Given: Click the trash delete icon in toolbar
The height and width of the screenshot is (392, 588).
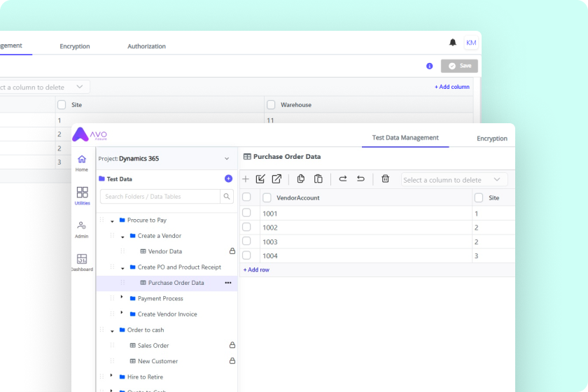Looking at the screenshot, I should click(x=385, y=179).
